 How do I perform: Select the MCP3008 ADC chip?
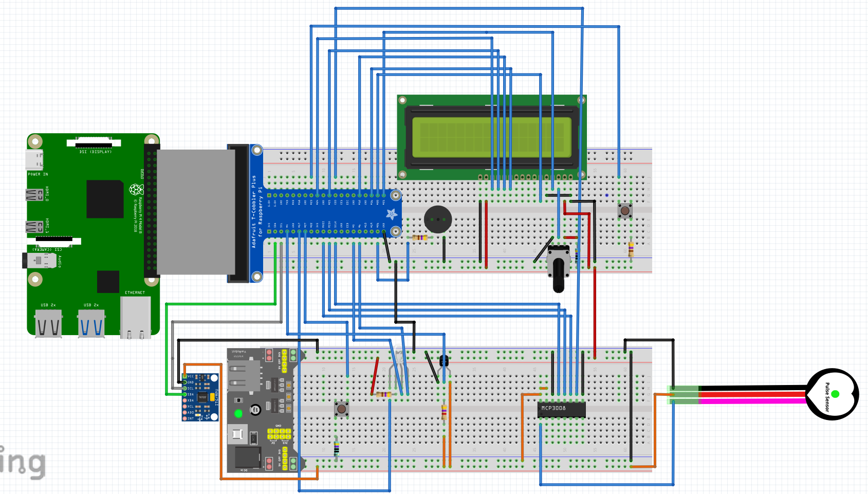[562, 409]
